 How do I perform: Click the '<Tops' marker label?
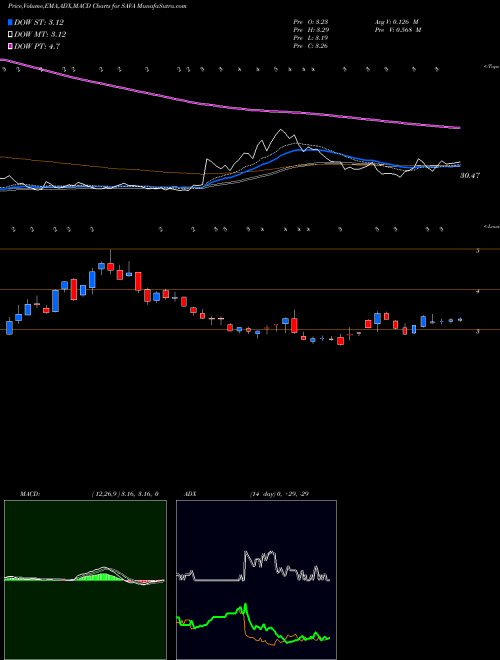click(491, 67)
